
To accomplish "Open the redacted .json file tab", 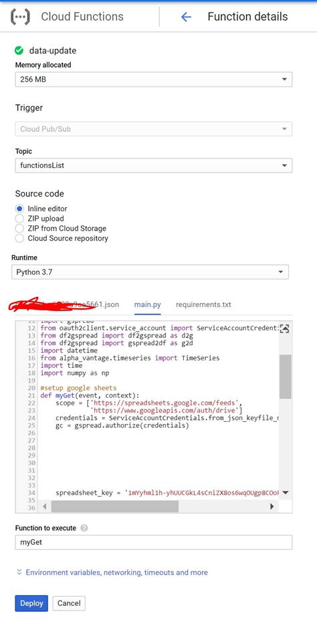I will (64, 305).
